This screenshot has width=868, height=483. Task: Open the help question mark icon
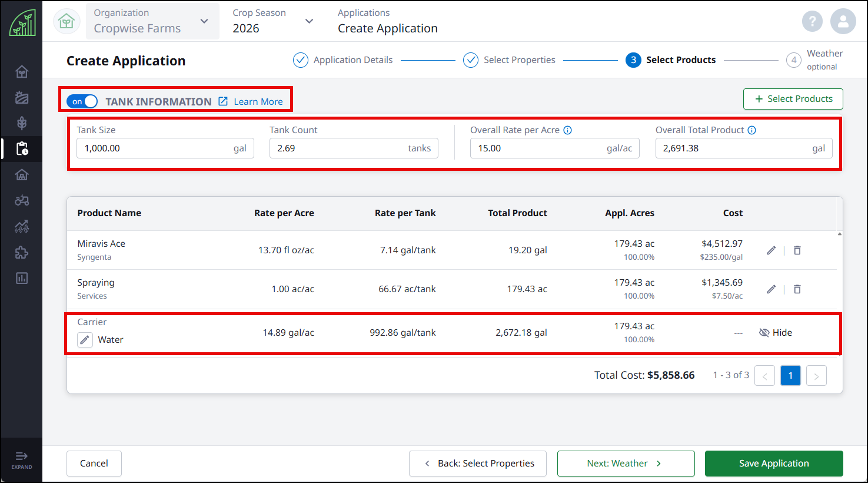click(x=812, y=22)
